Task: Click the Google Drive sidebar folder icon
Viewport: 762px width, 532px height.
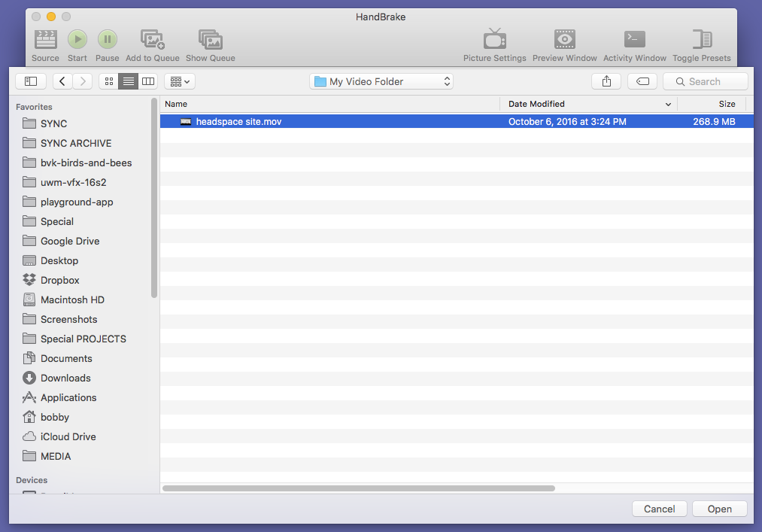Action: click(29, 241)
